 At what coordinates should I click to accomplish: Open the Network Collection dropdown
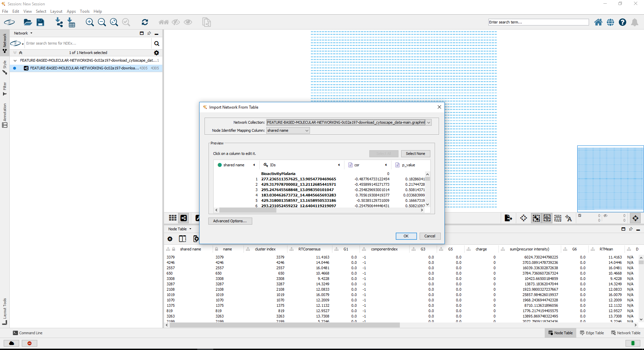428,122
